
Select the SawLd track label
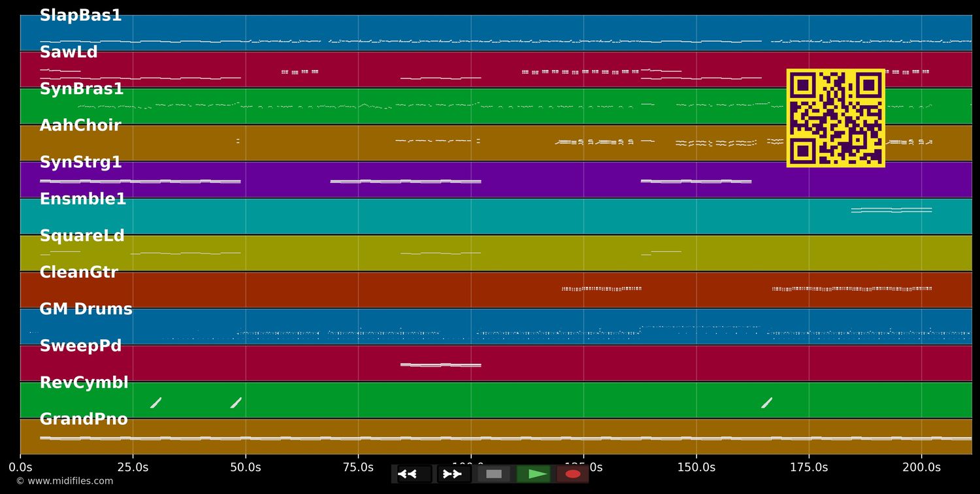[x=69, y=52]
